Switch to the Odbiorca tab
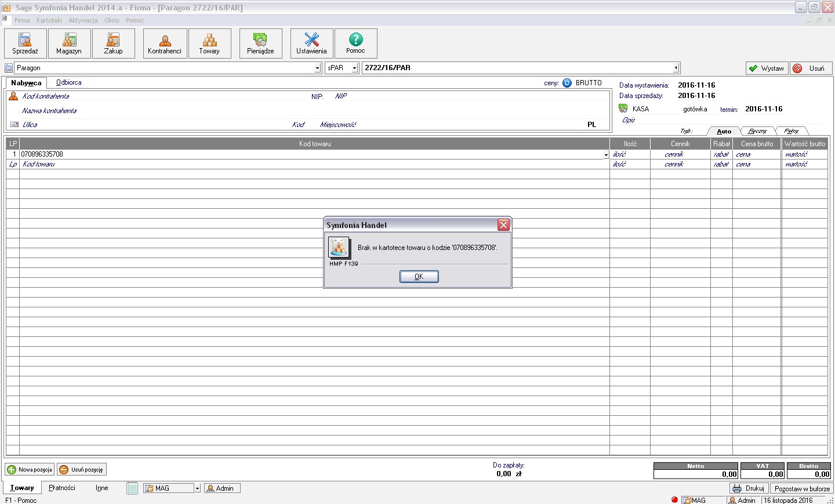The width and height of the screenshot is (835, 504). coord(68,82)
